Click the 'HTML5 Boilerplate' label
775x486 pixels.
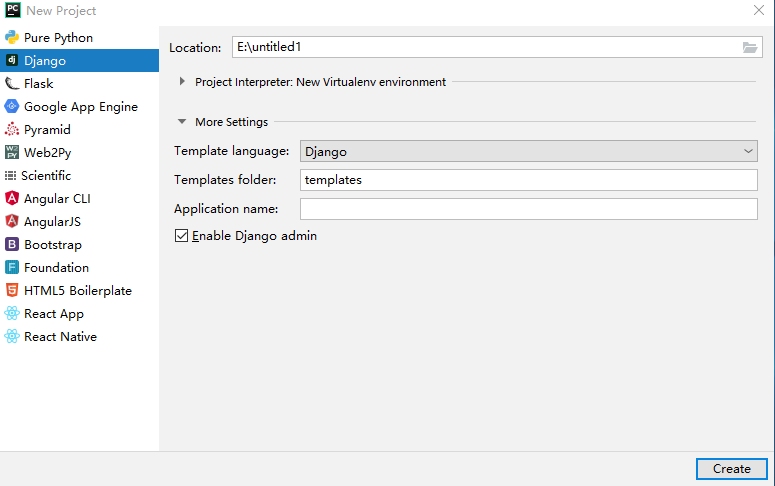(x=78, y=291)
